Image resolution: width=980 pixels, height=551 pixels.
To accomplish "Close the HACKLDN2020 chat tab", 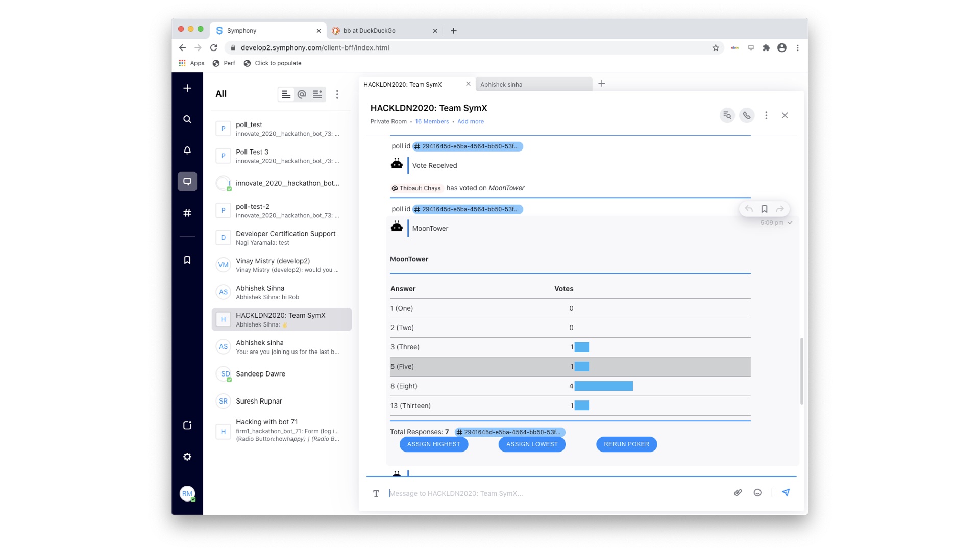I will click(468, 84).
